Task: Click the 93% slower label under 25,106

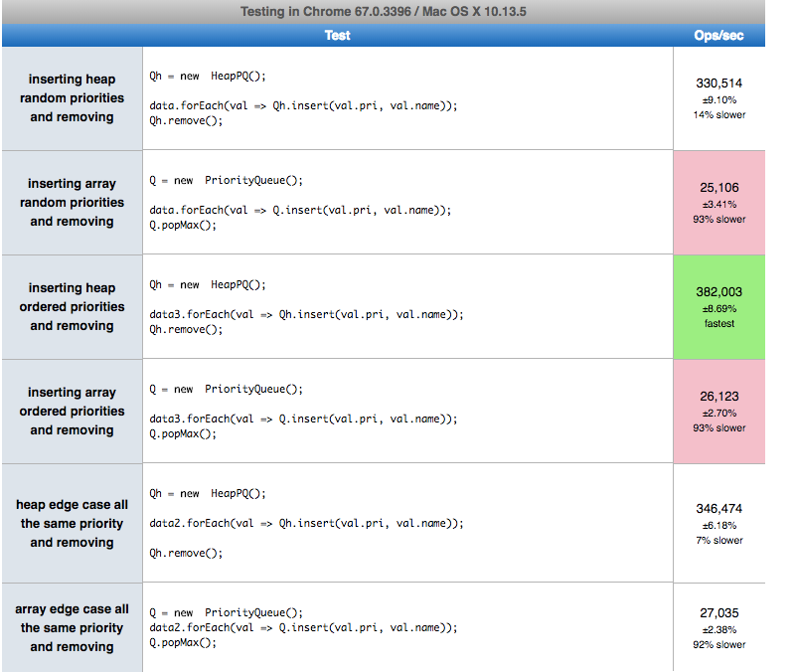Action: (717, 219)
